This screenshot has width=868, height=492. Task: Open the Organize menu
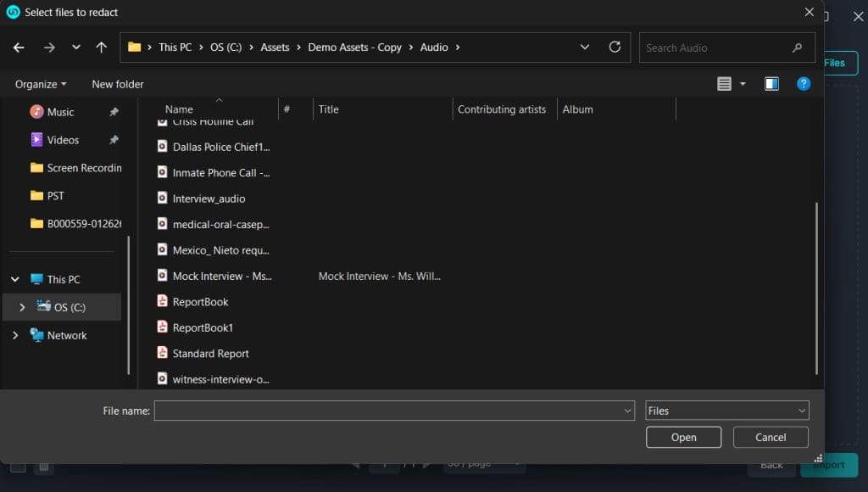pyautogui.click(x=41, y=84)
